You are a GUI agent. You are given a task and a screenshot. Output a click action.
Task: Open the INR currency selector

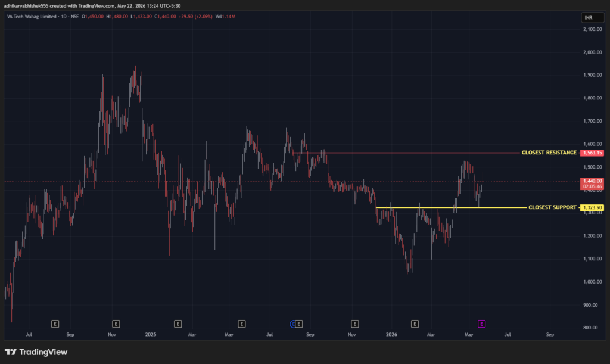coord(593,17)
